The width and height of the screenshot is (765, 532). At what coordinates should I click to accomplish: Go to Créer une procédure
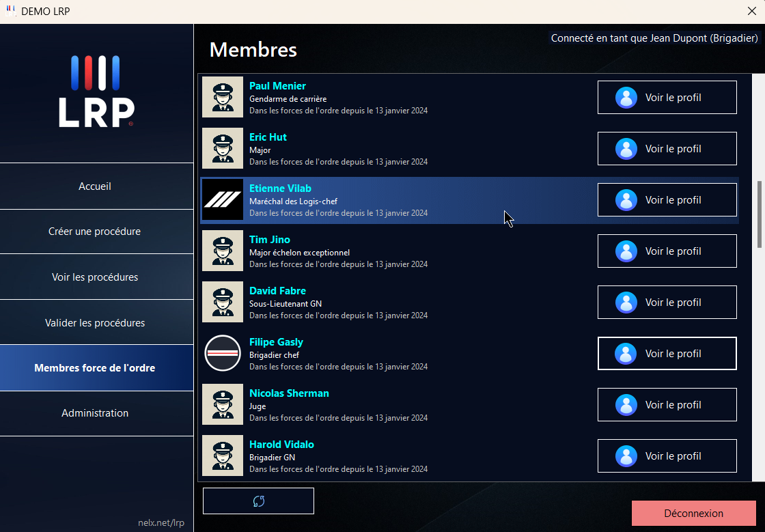pyautogui.click(x=95, y=232)
